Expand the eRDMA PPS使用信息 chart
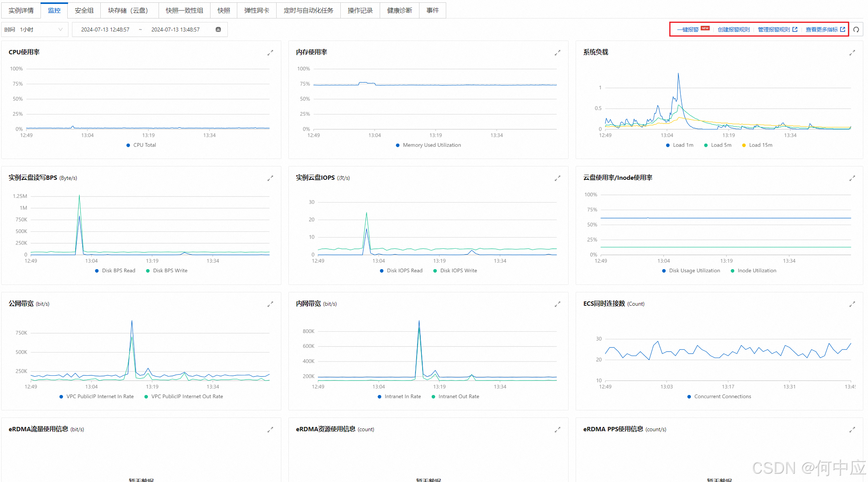The height and width of the screenshot is (482, 868). (x=852, y=430)
